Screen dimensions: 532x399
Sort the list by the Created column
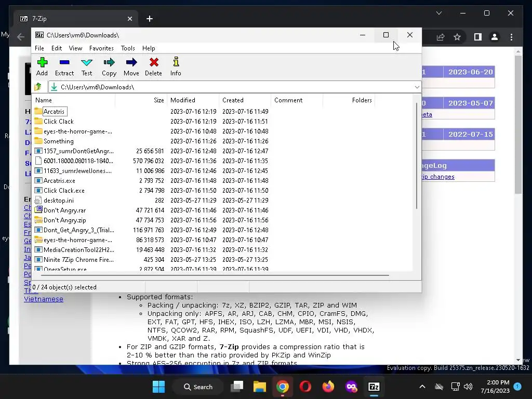pyautogui.click(x=245, y=100)
